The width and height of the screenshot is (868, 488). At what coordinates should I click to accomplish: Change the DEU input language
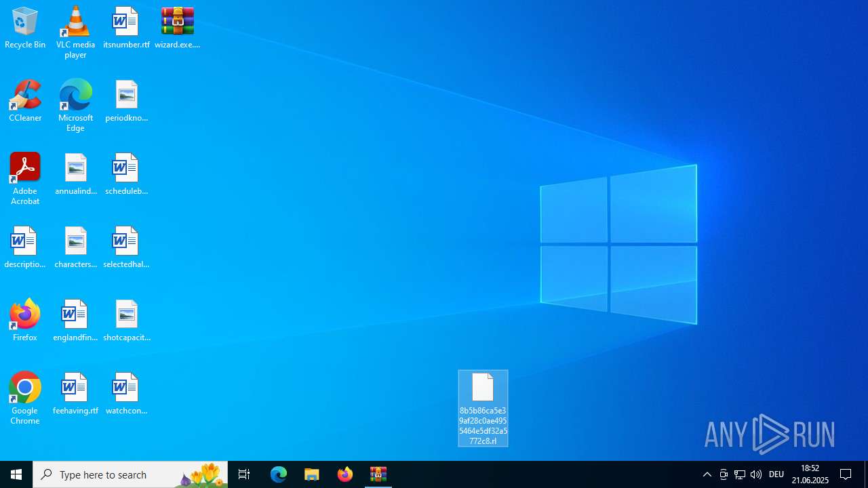click(776, 474)
